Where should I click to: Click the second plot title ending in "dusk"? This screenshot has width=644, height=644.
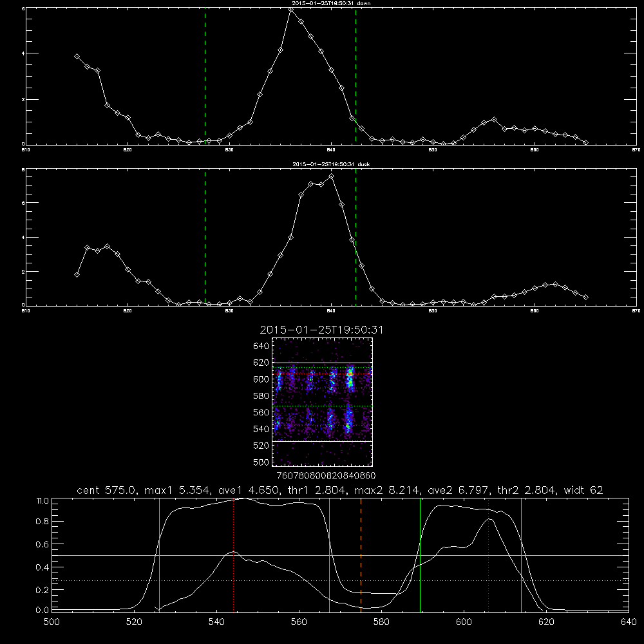331,164
